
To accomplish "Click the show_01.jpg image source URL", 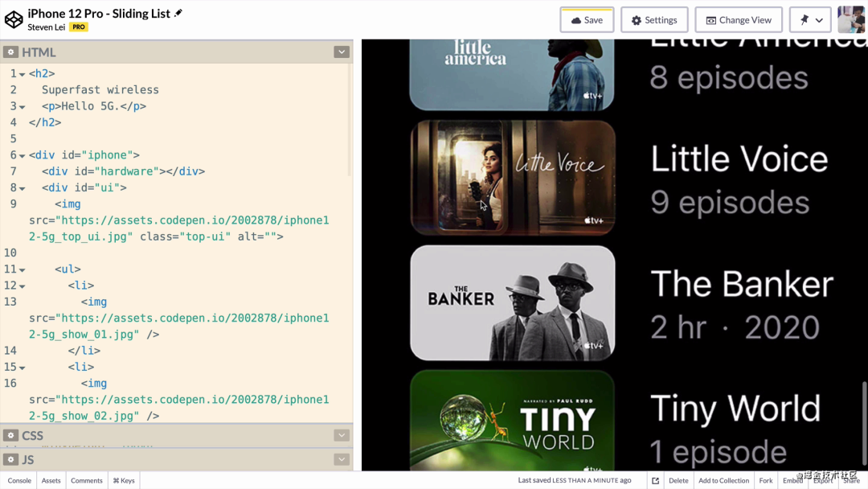I will (178, 327).
